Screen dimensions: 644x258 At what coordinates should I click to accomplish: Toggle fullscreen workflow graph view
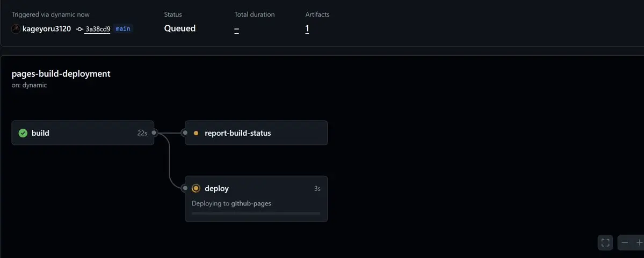tap(605, 243)
